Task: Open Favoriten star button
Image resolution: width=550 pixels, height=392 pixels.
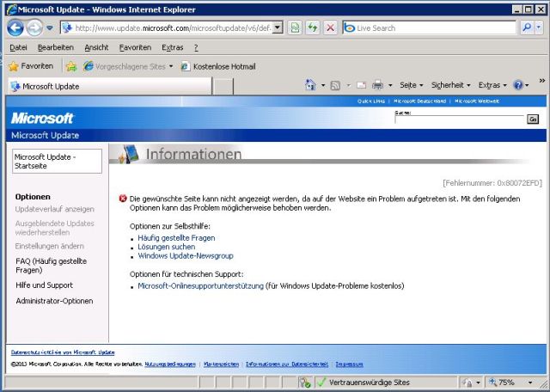Action: pyautogui.click(x=30, y=66)
